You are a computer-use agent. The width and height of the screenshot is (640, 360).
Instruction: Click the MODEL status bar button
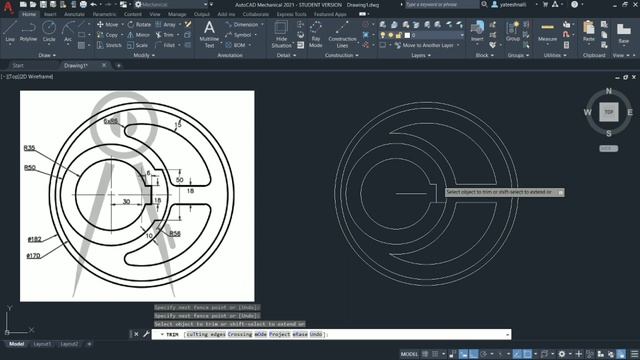409,354
